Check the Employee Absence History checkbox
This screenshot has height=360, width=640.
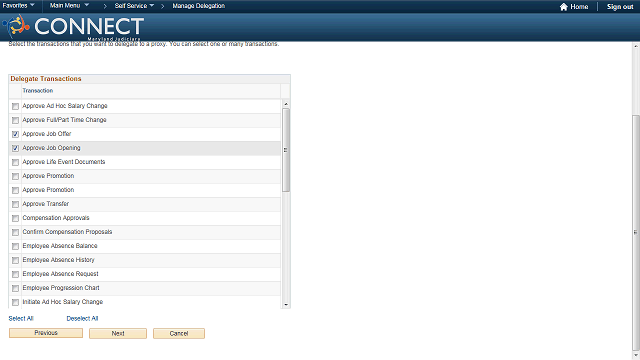16,260
